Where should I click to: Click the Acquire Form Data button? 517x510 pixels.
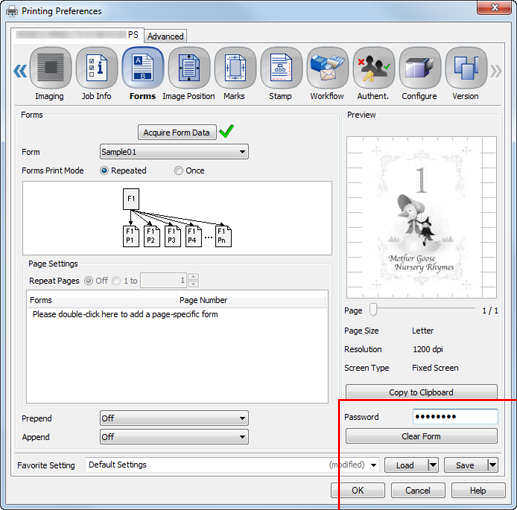(177, 132)
